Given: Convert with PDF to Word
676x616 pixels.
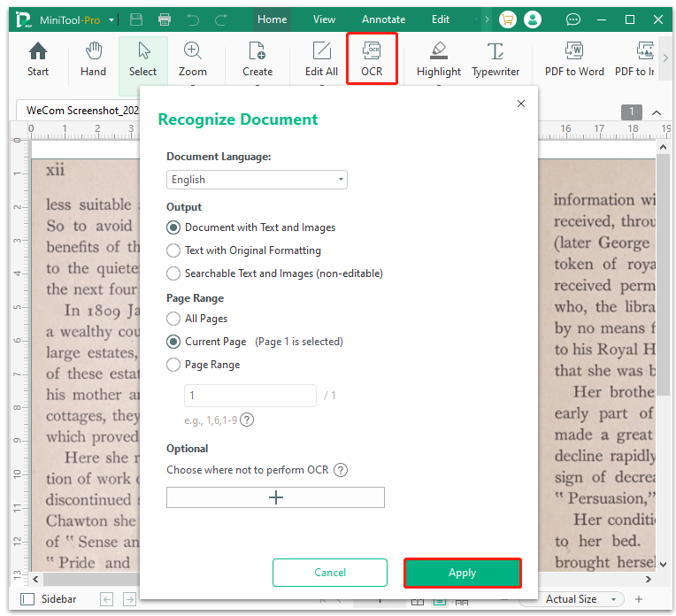Looking at the screenshot, I should point(574,59).
